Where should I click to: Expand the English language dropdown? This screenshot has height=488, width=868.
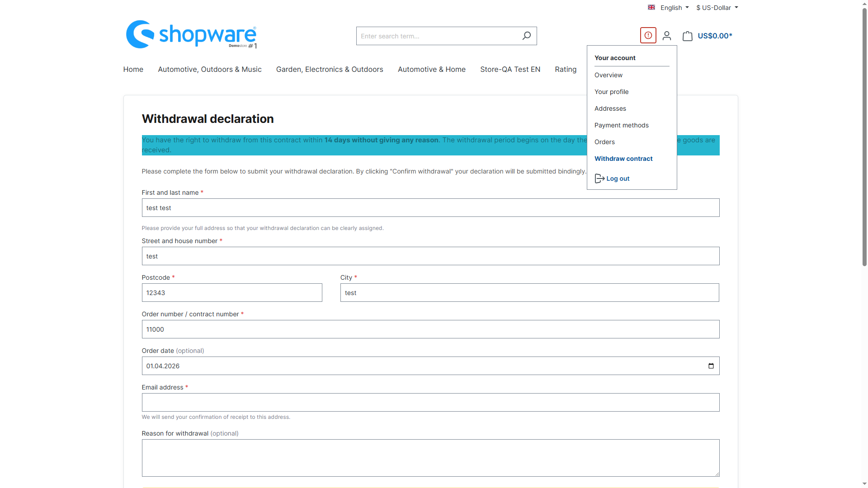[674, 8]
